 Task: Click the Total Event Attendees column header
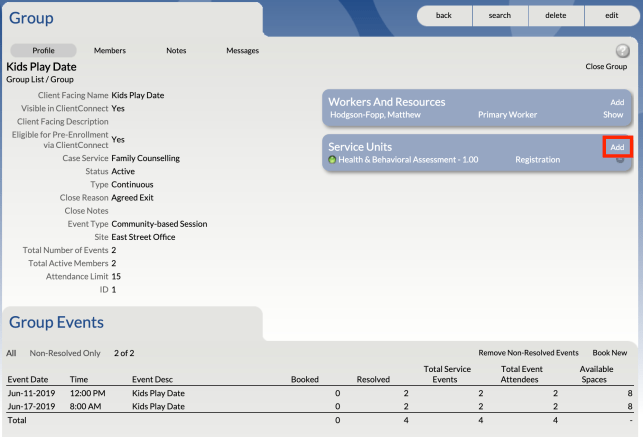[521, 374]
